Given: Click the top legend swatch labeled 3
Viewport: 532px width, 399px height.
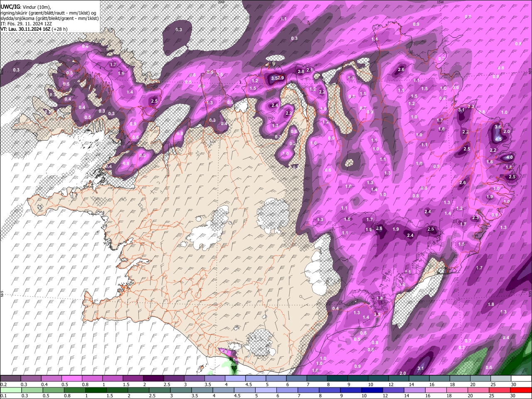Looking at the screenshot, I should 194,378.
